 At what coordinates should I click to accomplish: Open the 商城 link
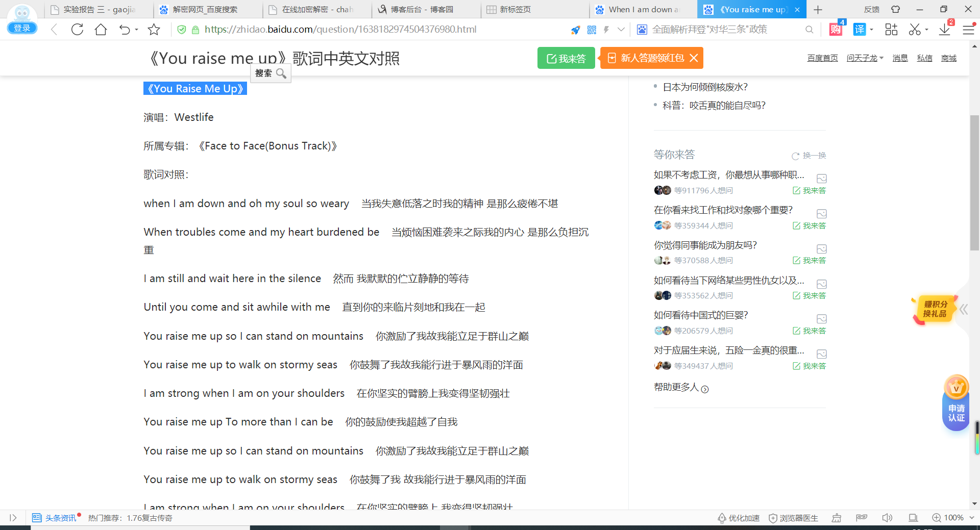(949, 58)
